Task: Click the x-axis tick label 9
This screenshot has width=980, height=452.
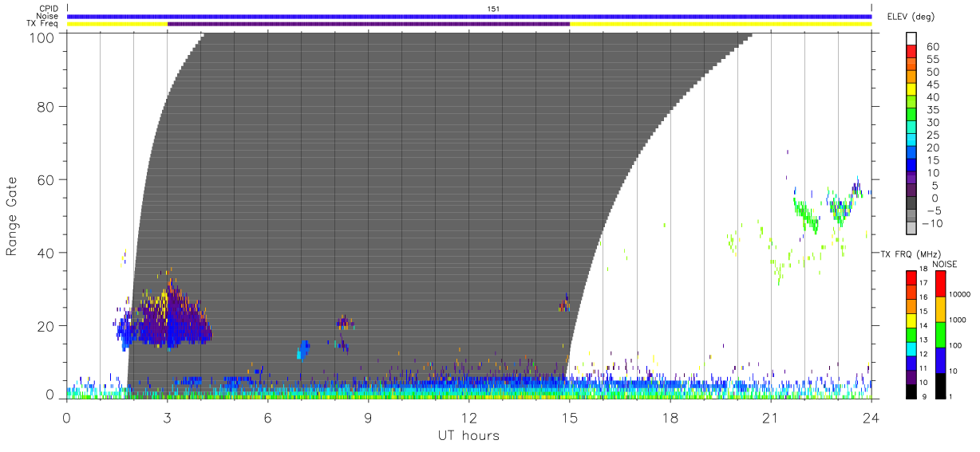Action: [369, 417]
